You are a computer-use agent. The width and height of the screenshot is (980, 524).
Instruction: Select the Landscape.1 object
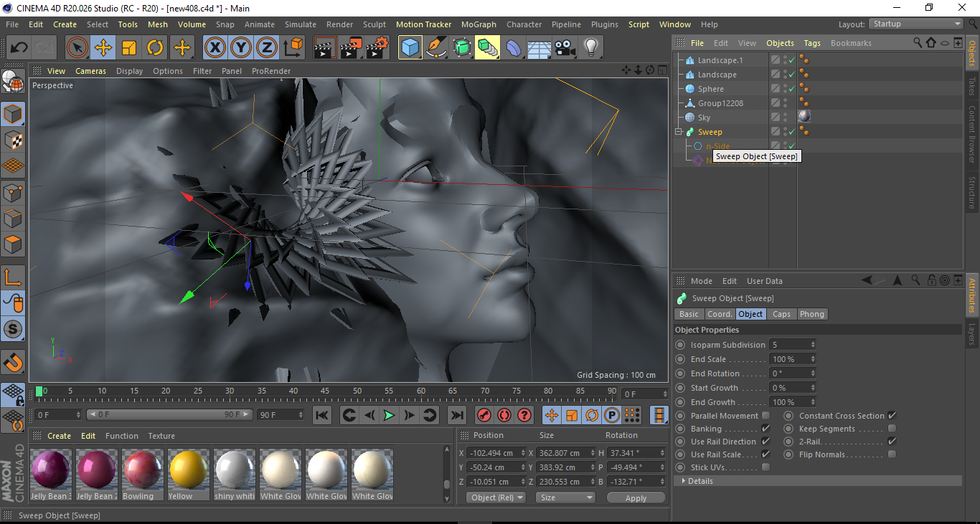720,60
